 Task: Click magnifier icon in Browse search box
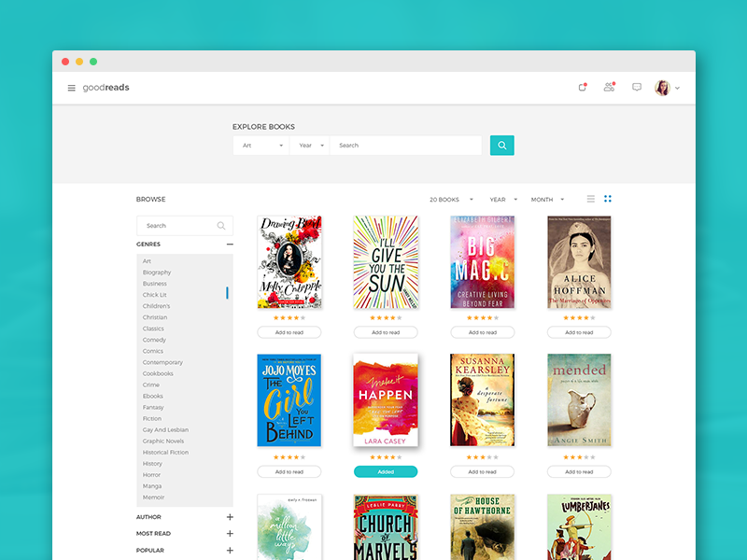[x=221, y=226]
